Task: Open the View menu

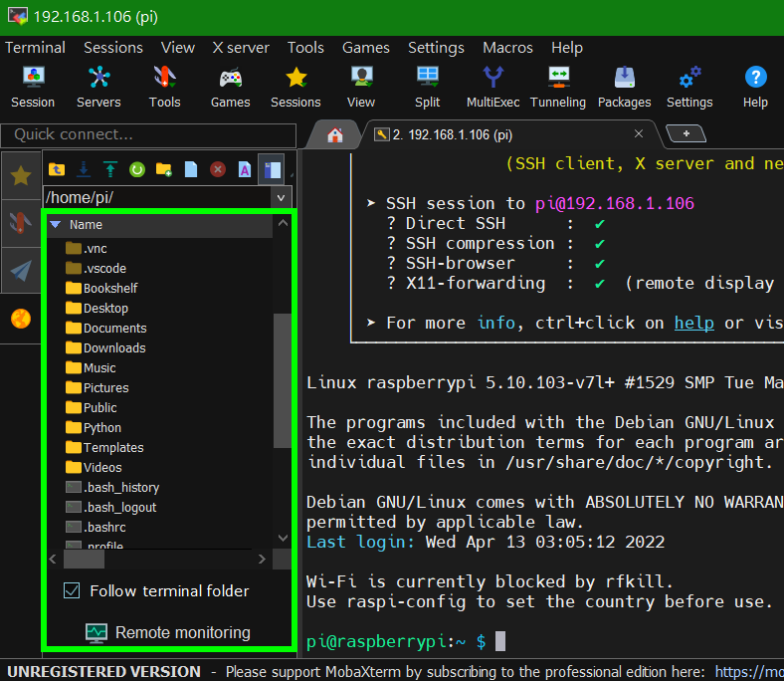Action: coord(177,48)
